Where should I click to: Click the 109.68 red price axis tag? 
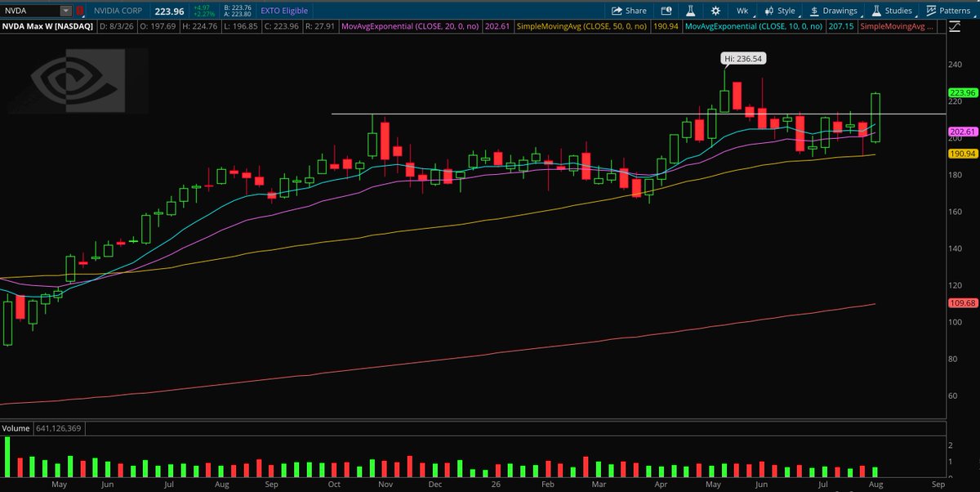click(963, 303)
